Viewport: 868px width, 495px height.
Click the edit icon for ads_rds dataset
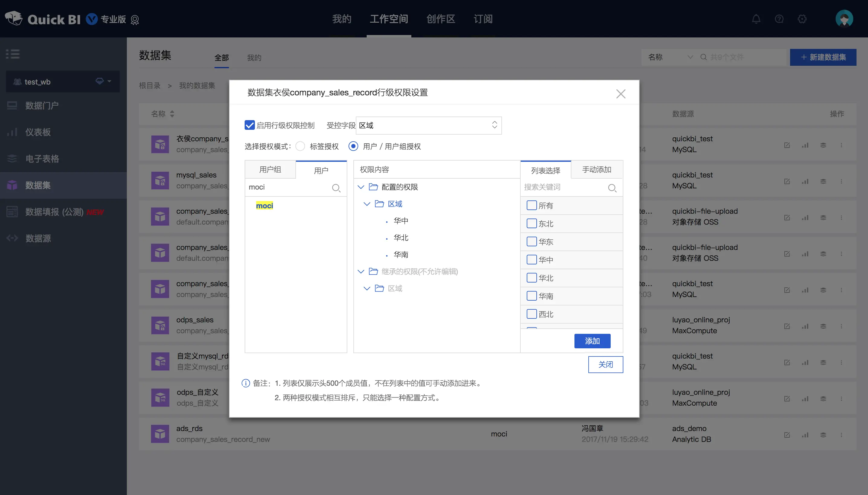coord(787,435)
